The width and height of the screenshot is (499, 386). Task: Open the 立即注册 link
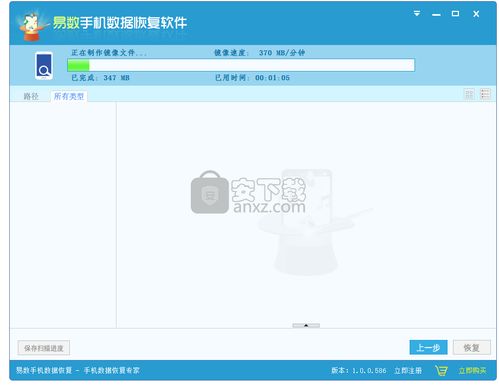point(408,371)
